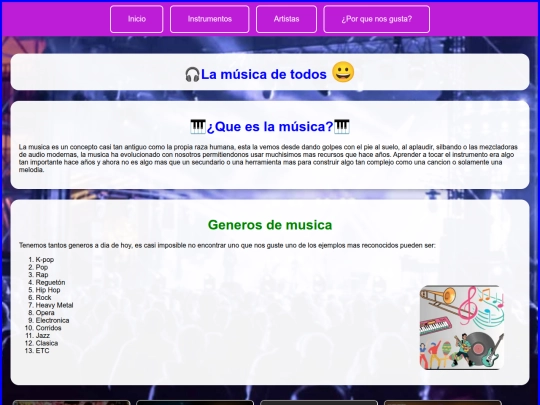The height and width of the screenshot is (405, 540).
Task: Select the Hip Hop list item
Action: 48,290
